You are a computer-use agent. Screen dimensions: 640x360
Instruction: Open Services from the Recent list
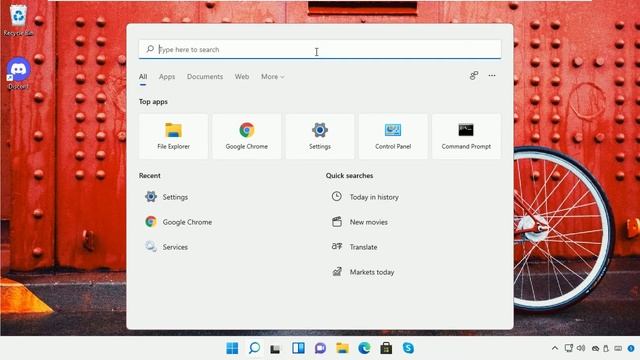[x=167, y=247]
